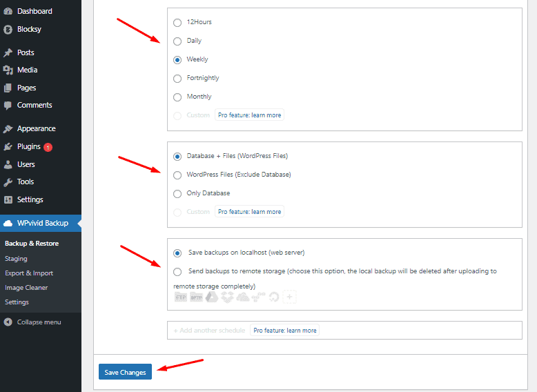Choose the Google Drive storage icon
Screen dimensions: 537x392
tap(212, 297)
